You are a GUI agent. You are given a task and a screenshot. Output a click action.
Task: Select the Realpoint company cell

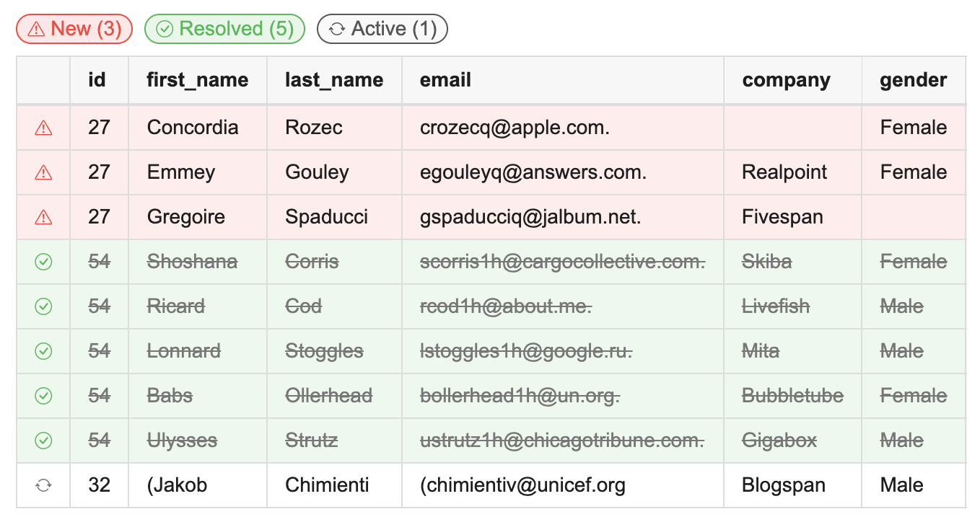point(784,173)
